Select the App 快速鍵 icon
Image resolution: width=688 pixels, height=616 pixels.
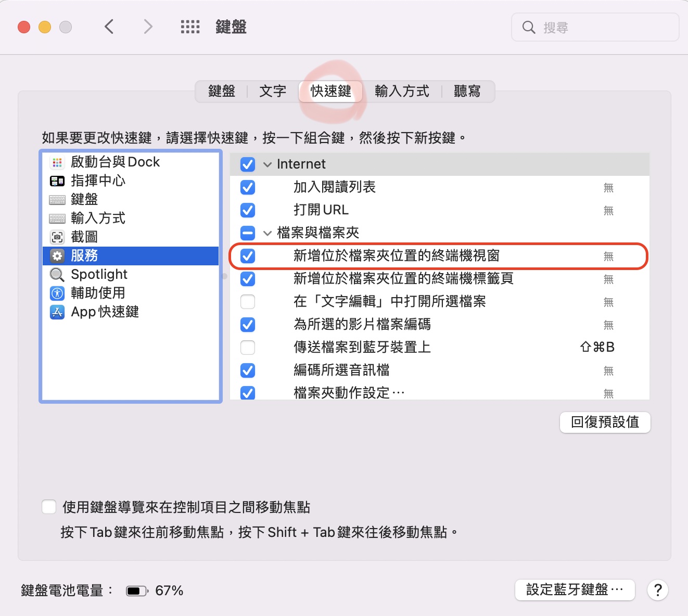57,312
